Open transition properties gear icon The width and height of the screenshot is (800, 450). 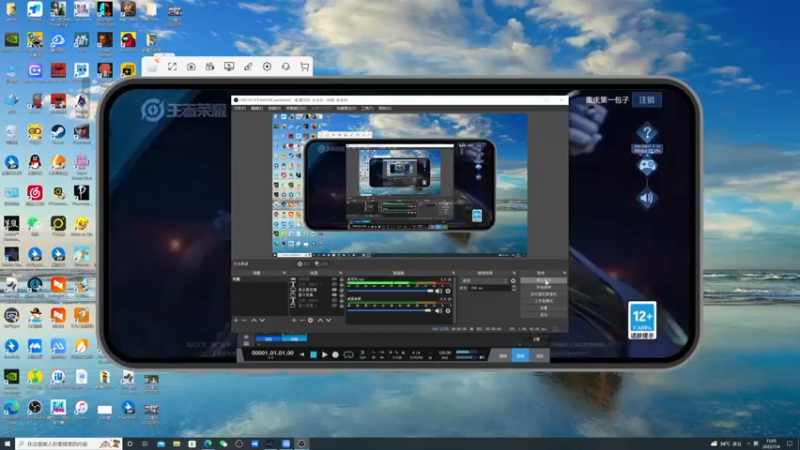[x=513, y=281]
